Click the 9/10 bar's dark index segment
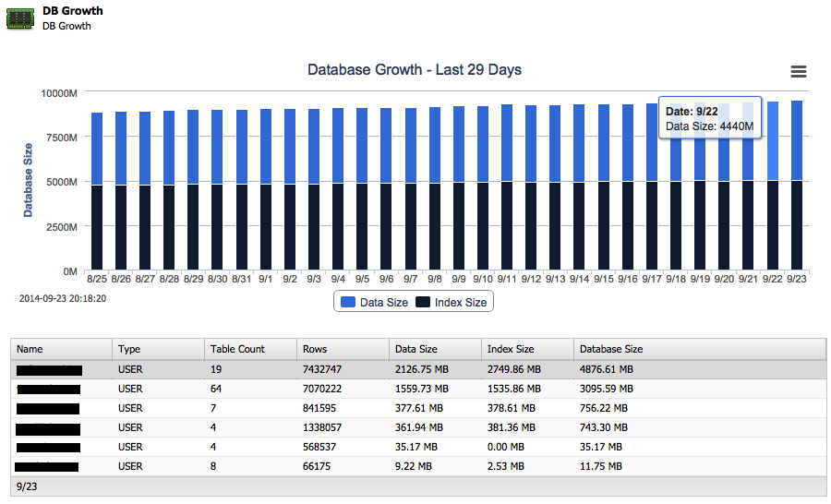This screenshot has height=504, width=831. (483, 226)
